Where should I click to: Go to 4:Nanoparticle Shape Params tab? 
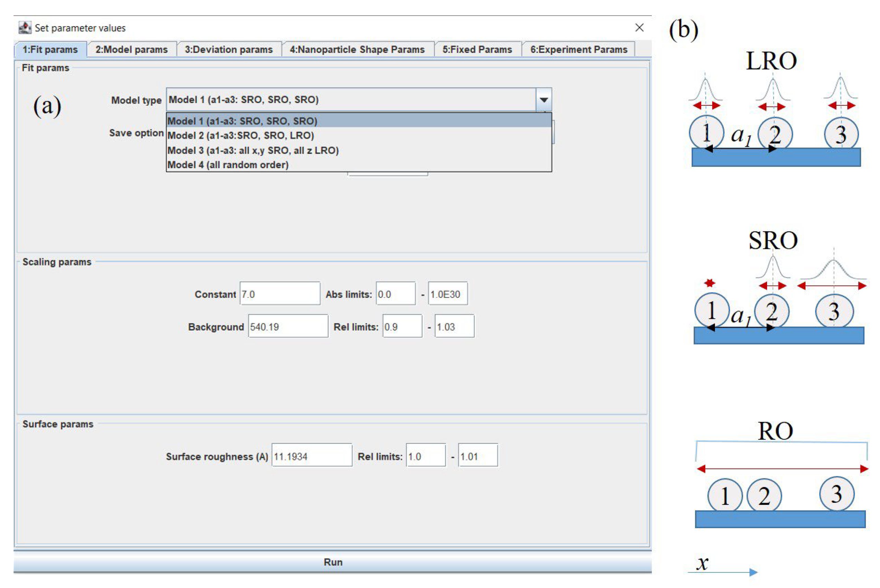coord(357,49)
